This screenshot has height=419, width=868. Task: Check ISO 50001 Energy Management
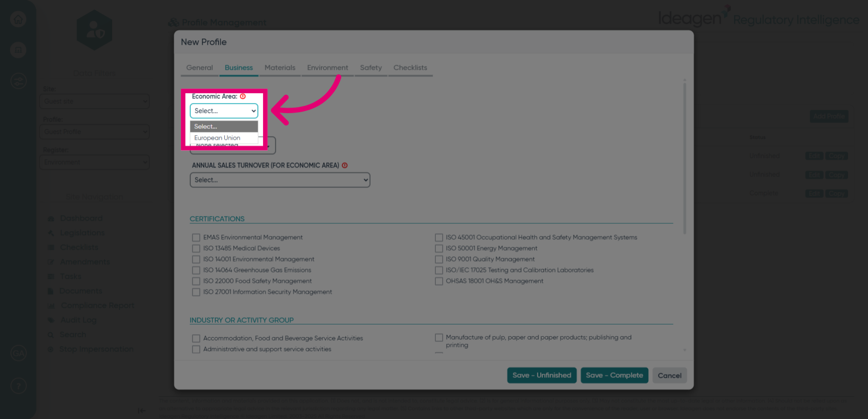click(x=439, y=248)
